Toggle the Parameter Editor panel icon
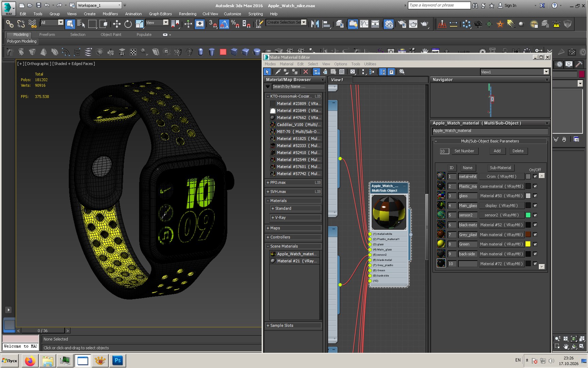 coord(391,72)
